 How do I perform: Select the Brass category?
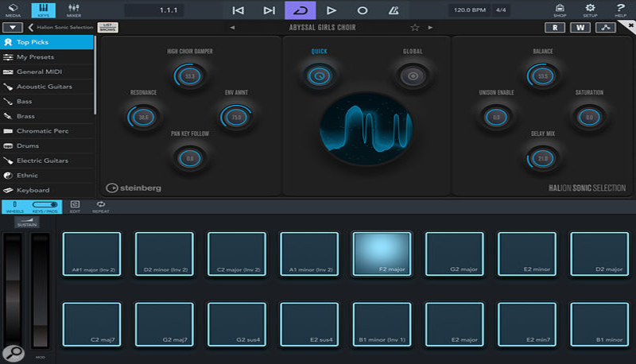(47, 116)
